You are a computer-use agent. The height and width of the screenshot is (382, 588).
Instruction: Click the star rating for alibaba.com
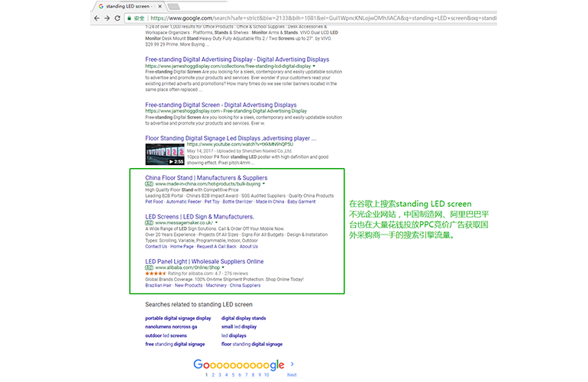coord(156,274)
